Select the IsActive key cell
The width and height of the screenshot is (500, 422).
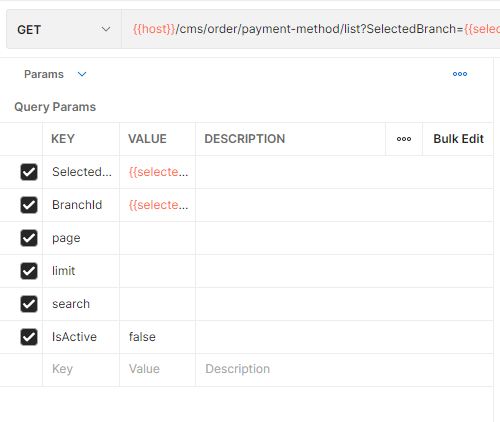pyautogui.click(x=81, y=337)
